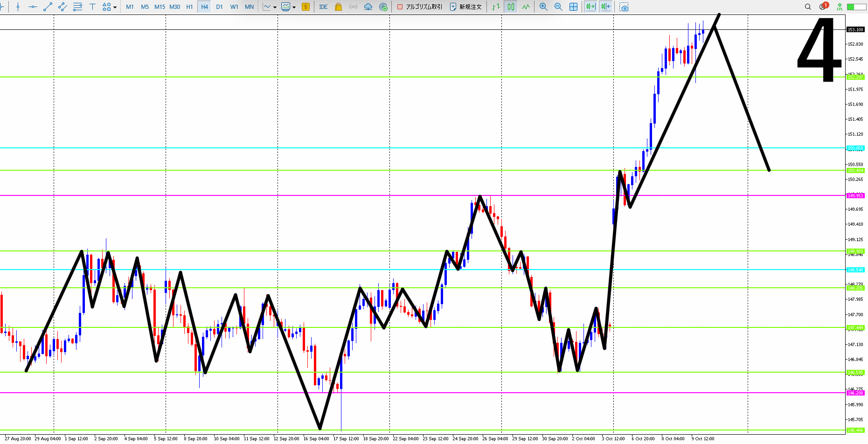This screenshot has height=444, width=868.
Task: Select the trendline drawing tool
Action: (x=48, y=7)
